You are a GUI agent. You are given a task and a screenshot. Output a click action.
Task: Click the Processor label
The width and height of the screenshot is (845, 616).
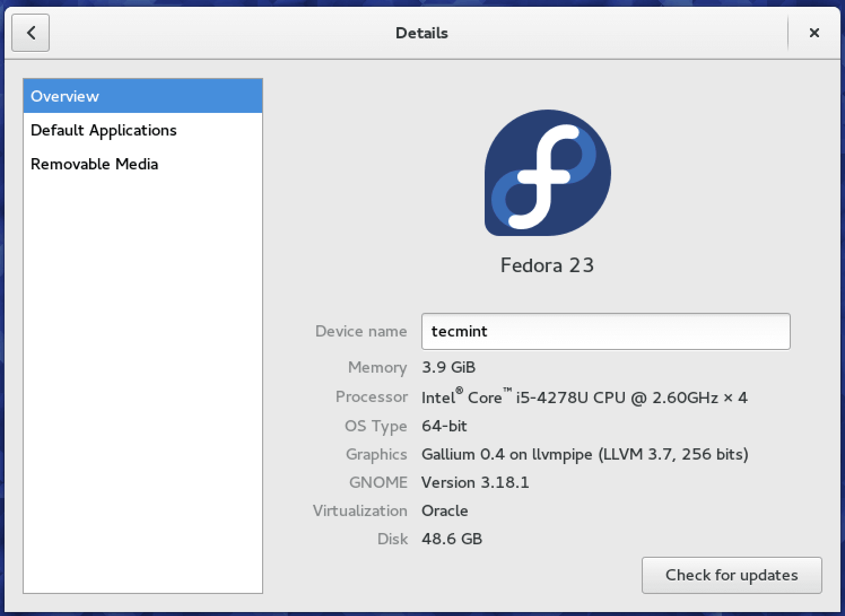tap(371, 397)
